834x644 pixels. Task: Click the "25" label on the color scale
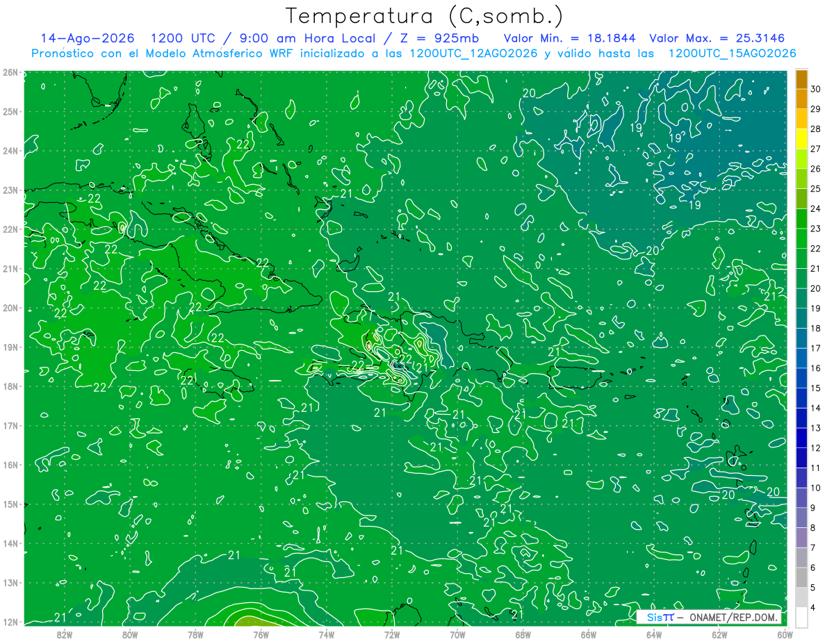(816, 189)
